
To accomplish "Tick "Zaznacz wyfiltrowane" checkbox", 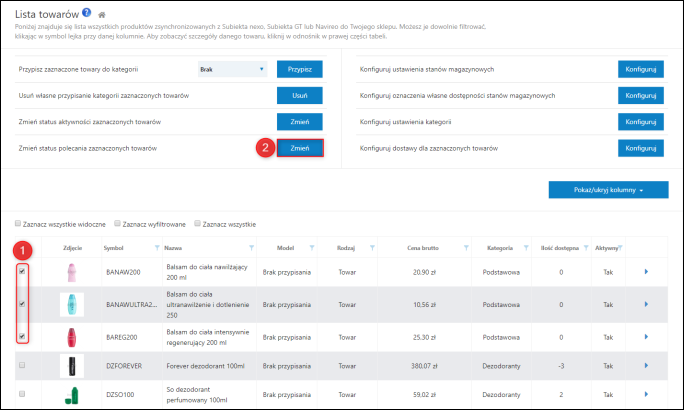I will 118,223.
